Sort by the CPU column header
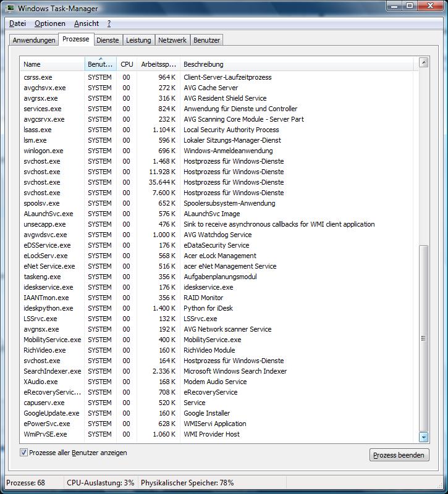Screen dimensions: 448x494 [127, 64]
